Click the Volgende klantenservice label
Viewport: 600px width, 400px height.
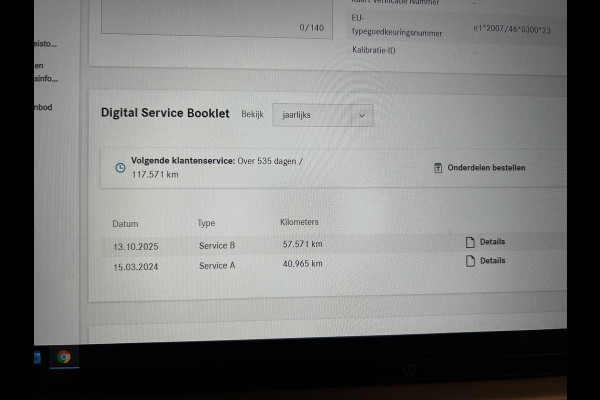183,161
